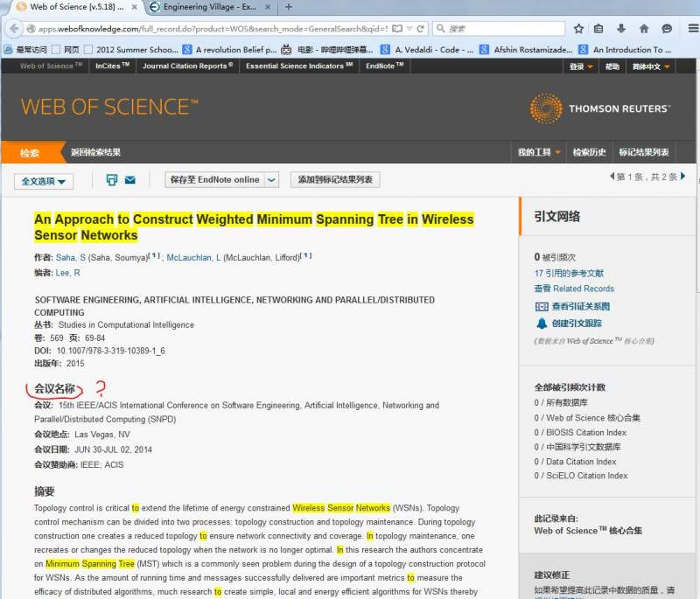Open bookmark 2012 Summer Schoo...
Screen dimensions: 700x599
pyautogui.click(x=132, y=50)
